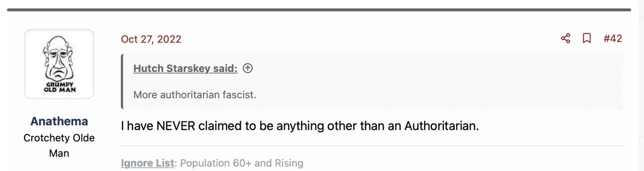Click the word NEVER in the reply
The width and height of the screenshot is (644, 171).
[176, 126]
